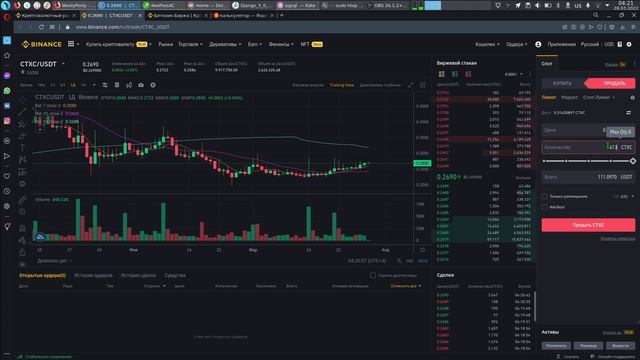Select the Market order tab
The height and width of the screenshot is (360, 640).
pos(569,98)
